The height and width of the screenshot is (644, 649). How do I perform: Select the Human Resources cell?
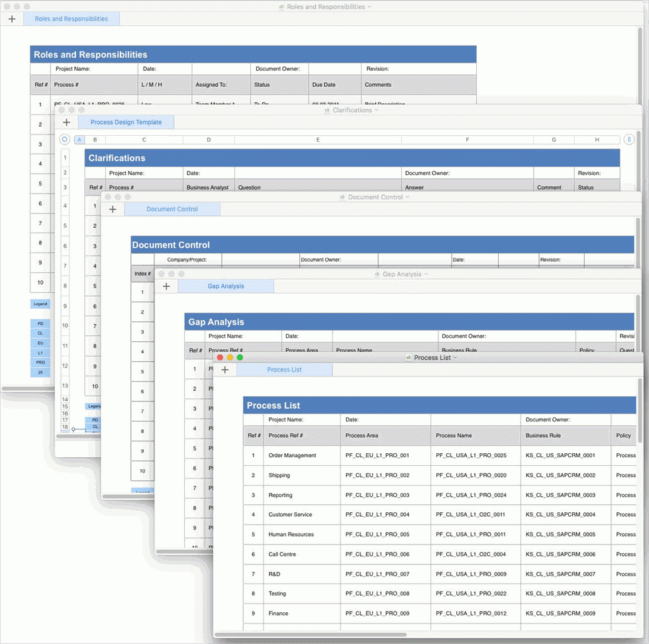(302, 534)
